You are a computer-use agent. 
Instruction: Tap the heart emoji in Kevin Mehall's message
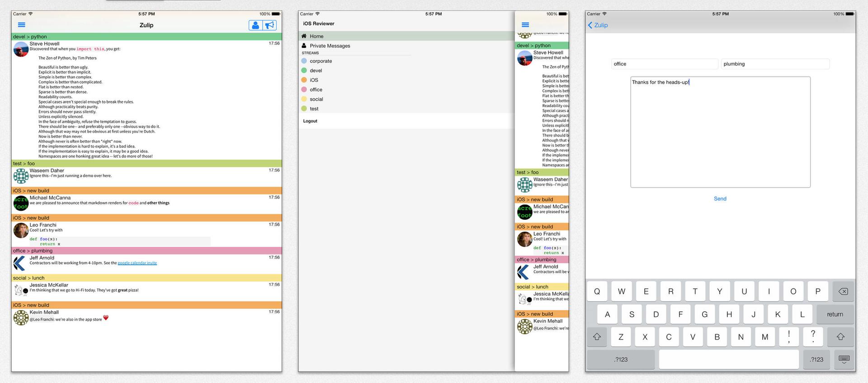coord(106,318)
